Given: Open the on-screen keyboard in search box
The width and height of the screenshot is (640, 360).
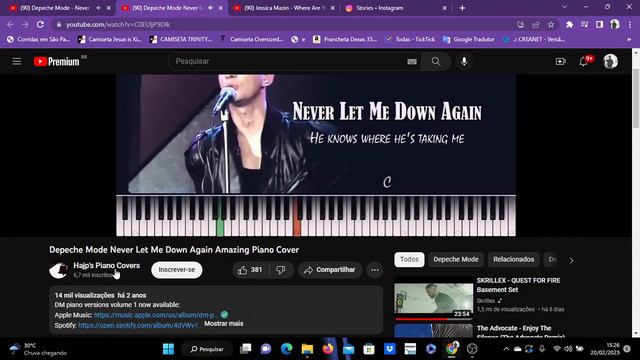Looking at the screenshot, I should coord(412,61).
